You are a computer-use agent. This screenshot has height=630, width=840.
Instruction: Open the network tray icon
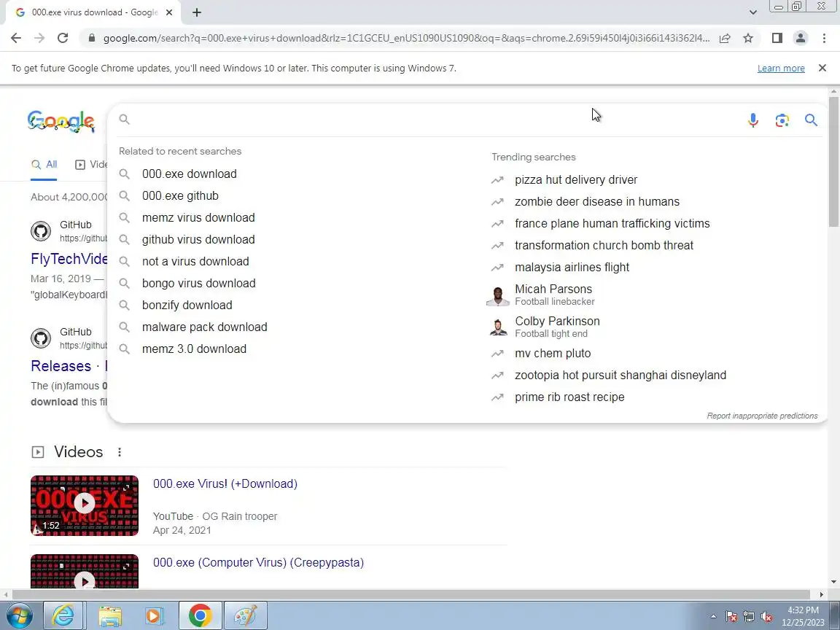[749, 617]
